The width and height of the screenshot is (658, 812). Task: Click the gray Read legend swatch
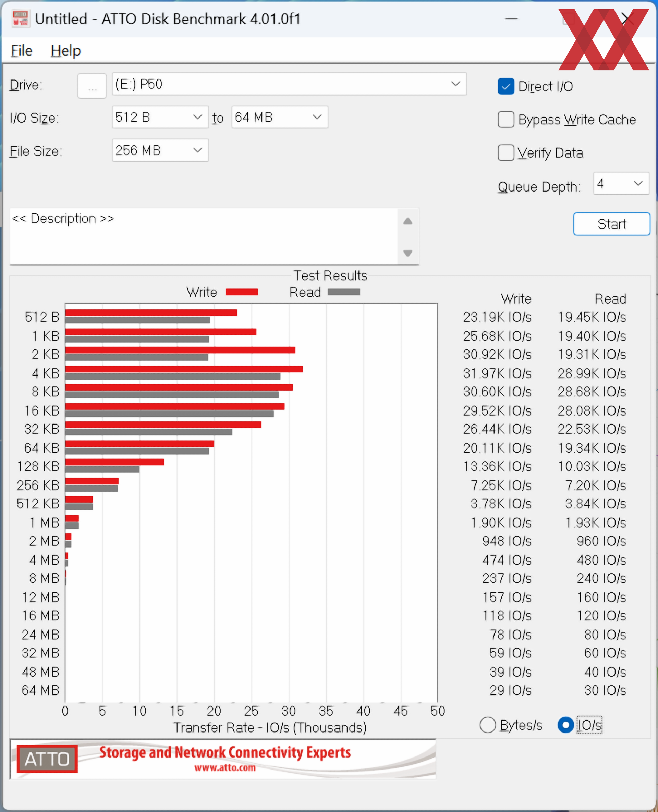(344, 292)
